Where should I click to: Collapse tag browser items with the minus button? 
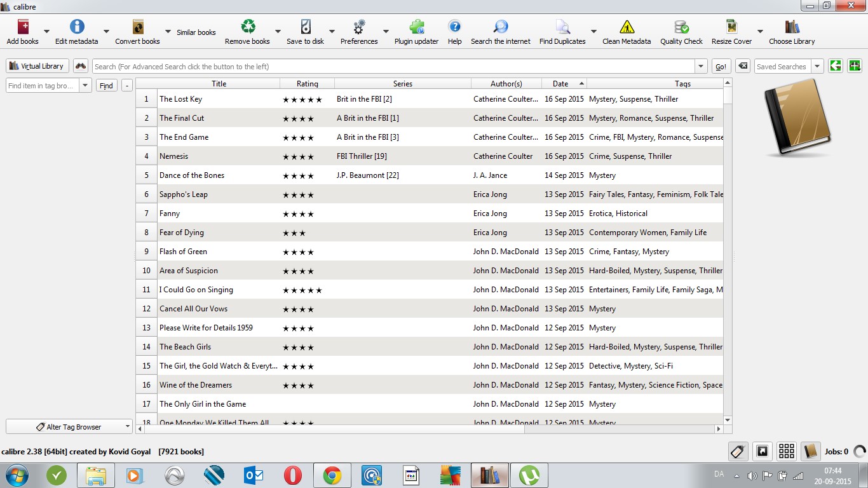pos(127,85)
